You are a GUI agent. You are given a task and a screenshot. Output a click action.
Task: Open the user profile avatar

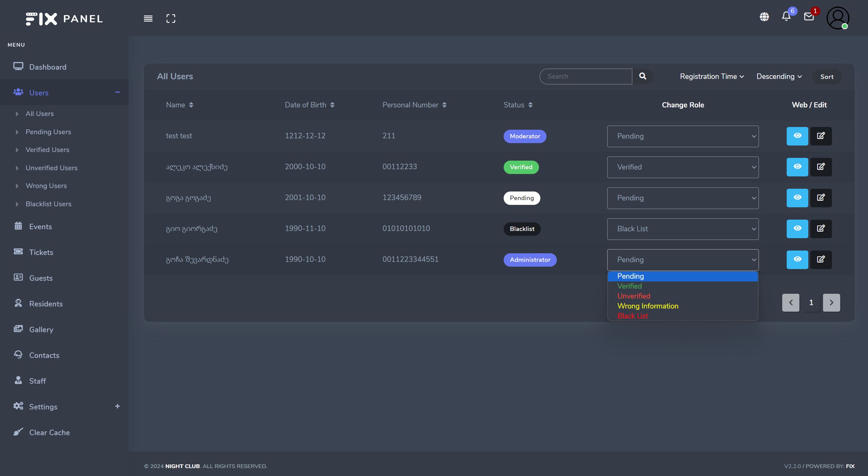click(x=837, y=18)
